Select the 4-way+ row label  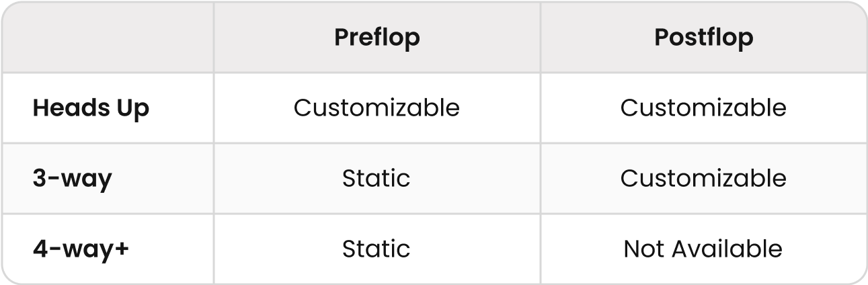click(x=81, y=249)
